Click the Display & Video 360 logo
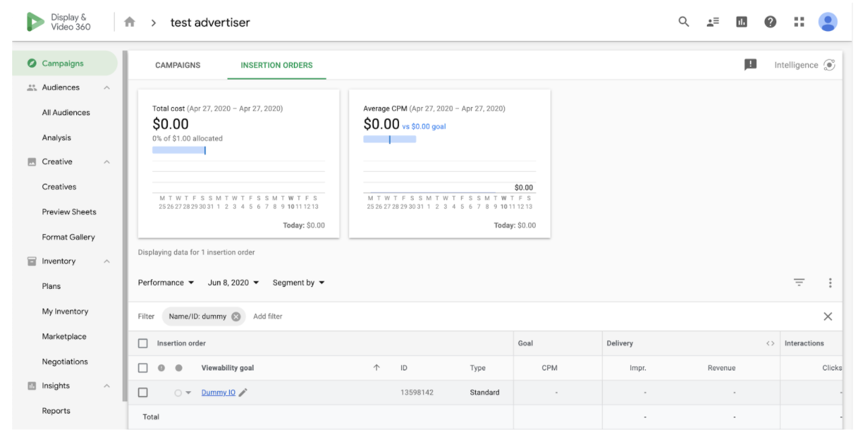This screenshot has width=868, height=443. point(59,22)
